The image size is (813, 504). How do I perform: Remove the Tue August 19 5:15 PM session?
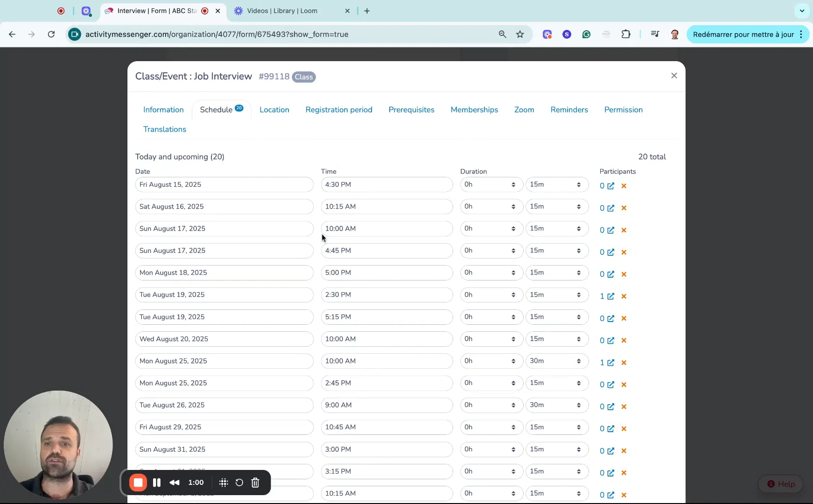pyautogui.click(x=624, y=318)
